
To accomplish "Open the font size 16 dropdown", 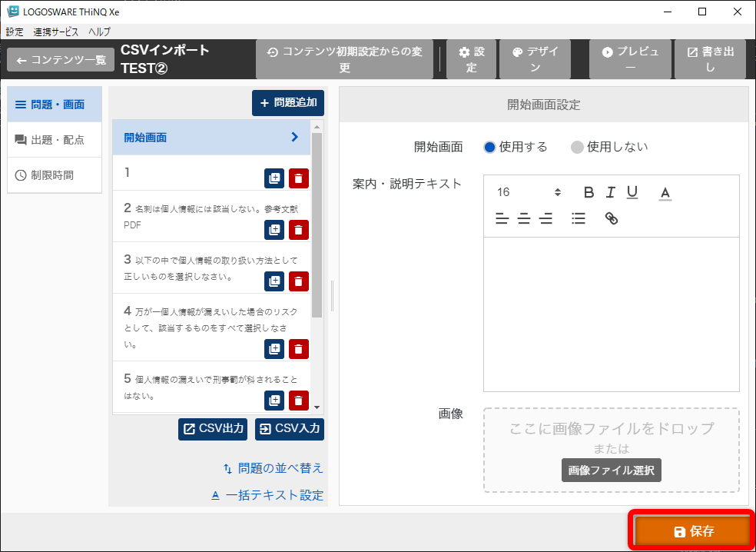I will pos(529,192).
